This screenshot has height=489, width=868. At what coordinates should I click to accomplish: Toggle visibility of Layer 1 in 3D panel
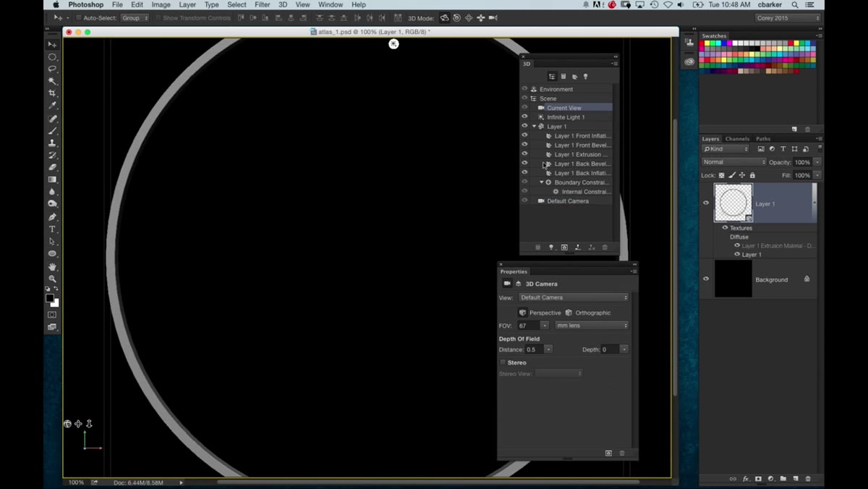coord(525,126)
